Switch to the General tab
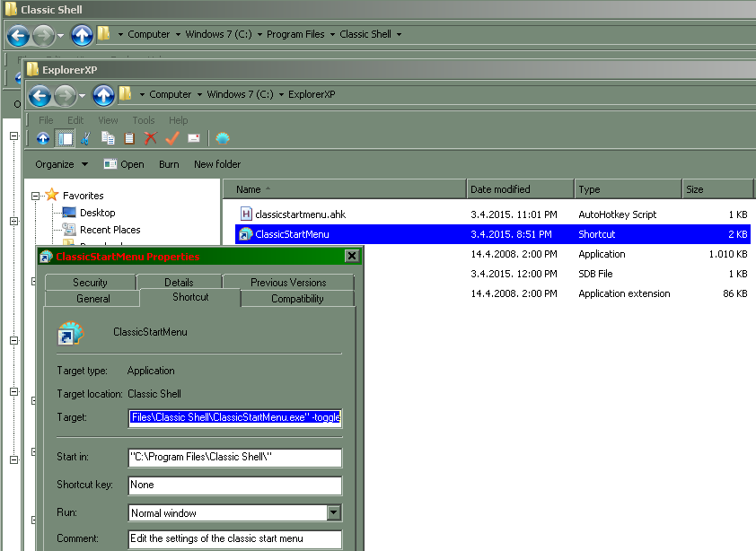 tap(93, 299)
